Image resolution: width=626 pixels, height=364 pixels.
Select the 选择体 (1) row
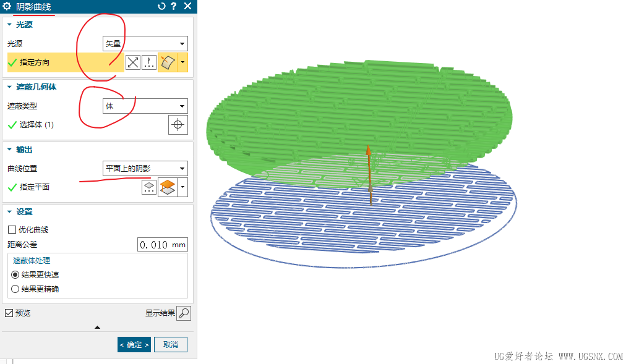(87, 125)
